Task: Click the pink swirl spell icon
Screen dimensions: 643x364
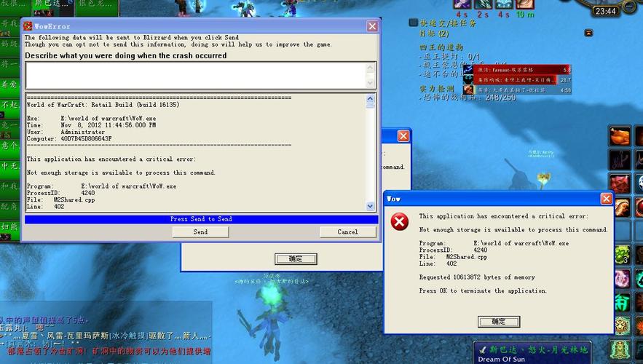Action: (x=622, y=278)
